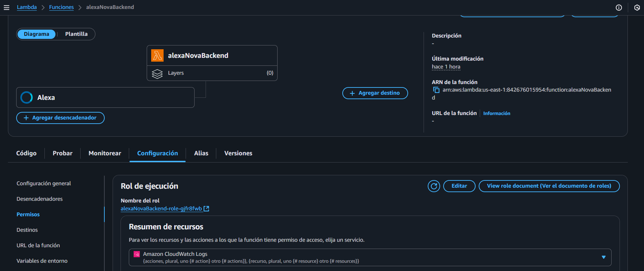Screen dimensions: 644x271
Task: Open the Código tab
Action: (26, 153)
